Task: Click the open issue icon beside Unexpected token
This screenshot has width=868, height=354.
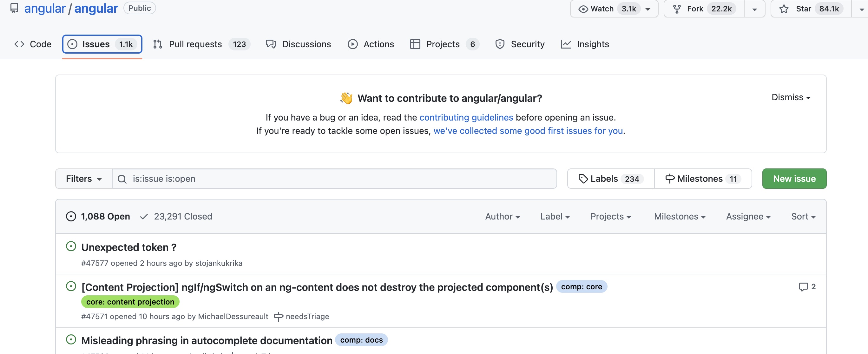Action: pyautogui.click(x=71, y=247)
